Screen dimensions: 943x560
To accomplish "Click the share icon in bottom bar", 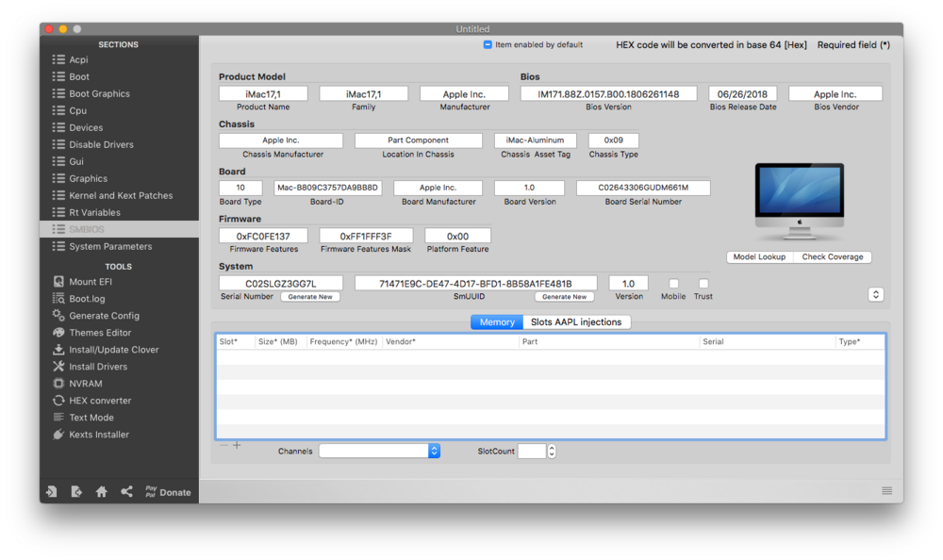I will pyautogui.click(x=126, y=492).
